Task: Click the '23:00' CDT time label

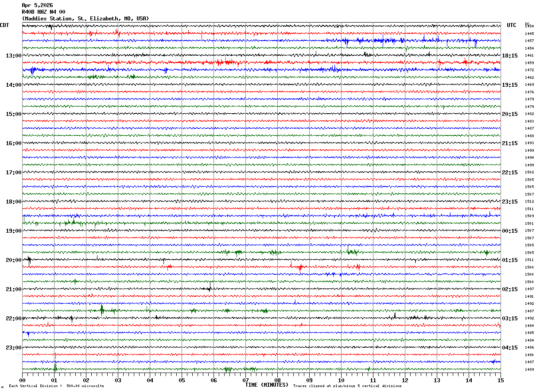Action: (13, 348)
